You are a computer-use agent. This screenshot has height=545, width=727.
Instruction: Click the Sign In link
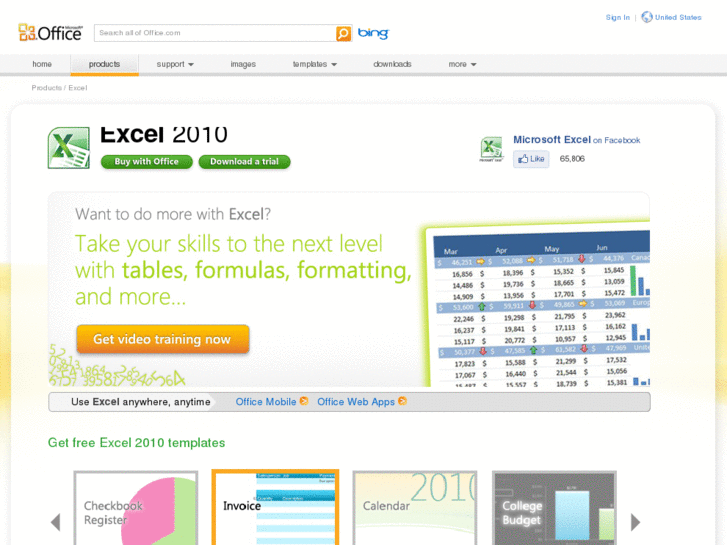[618, 17]
